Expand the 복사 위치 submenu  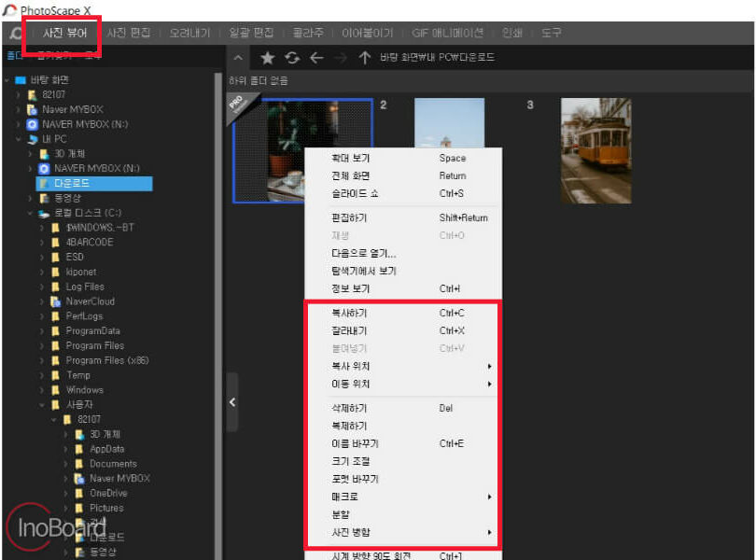[x=403, y=367]
